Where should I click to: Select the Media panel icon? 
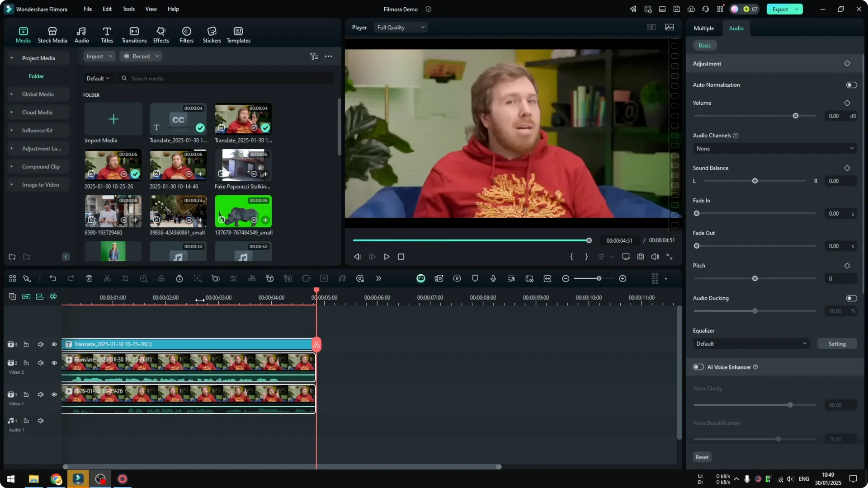[x=23, y=34]
